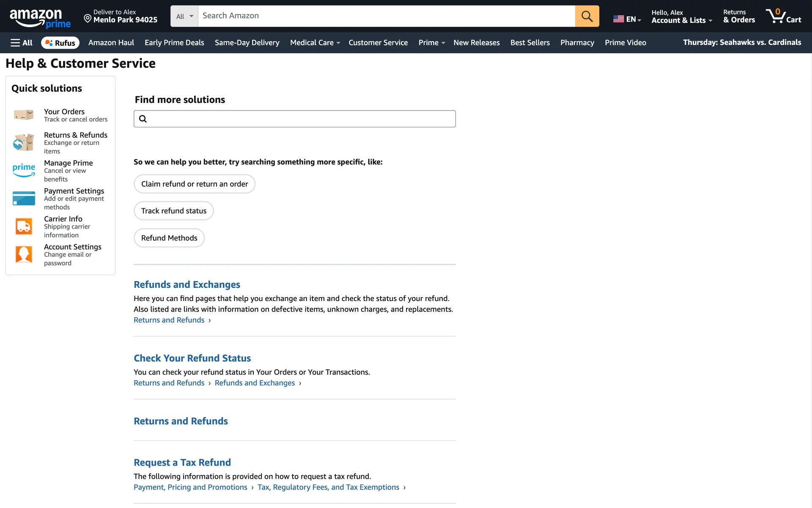
Task: Expand the All search category dropdown
Action: click(184, 16)
